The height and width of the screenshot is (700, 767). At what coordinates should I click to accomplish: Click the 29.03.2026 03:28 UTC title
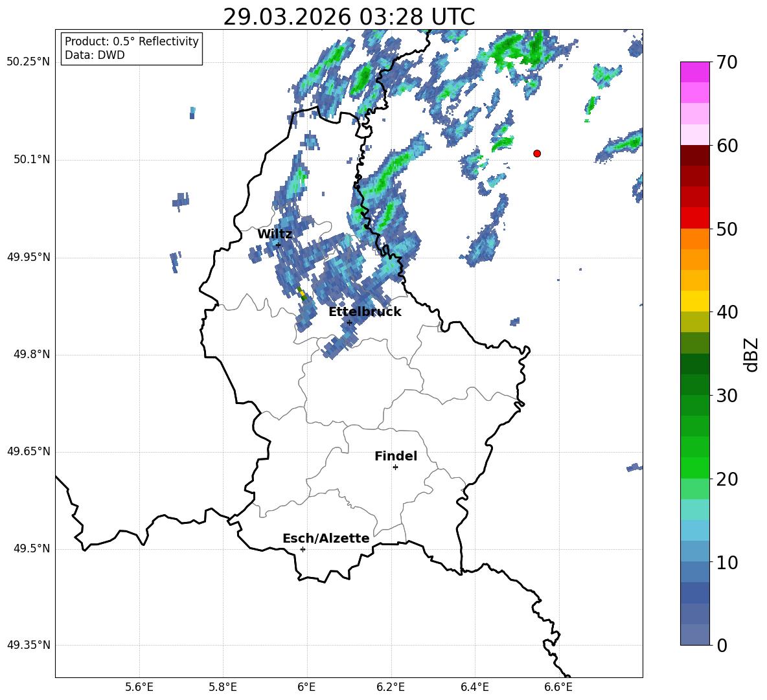point(349,17)
